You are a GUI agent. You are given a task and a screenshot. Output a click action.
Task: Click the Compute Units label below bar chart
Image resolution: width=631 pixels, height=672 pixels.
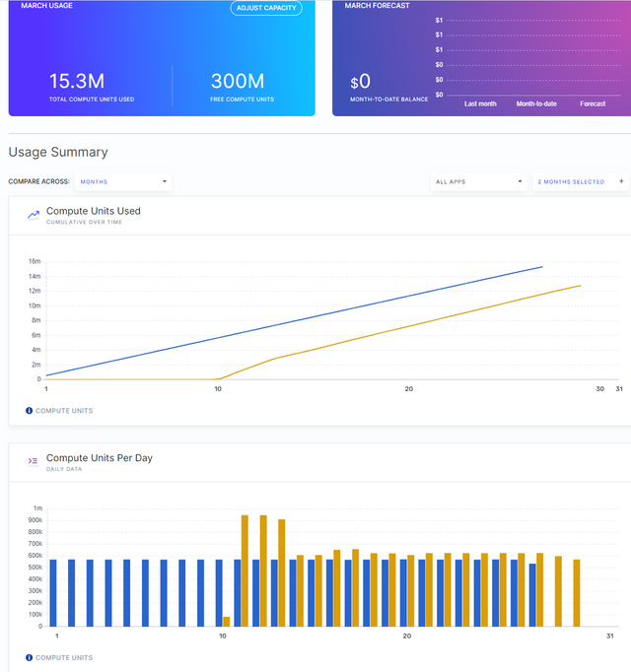tap(64, 657)
